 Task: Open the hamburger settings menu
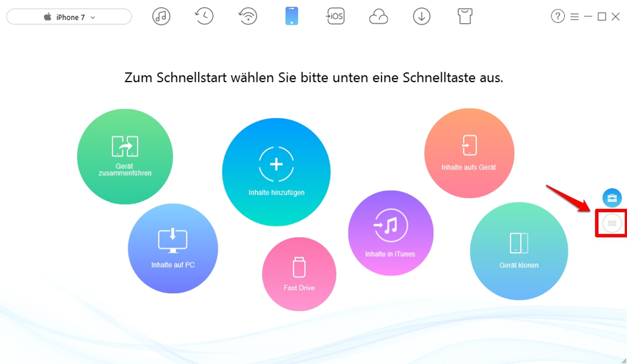tap(574, 17)
